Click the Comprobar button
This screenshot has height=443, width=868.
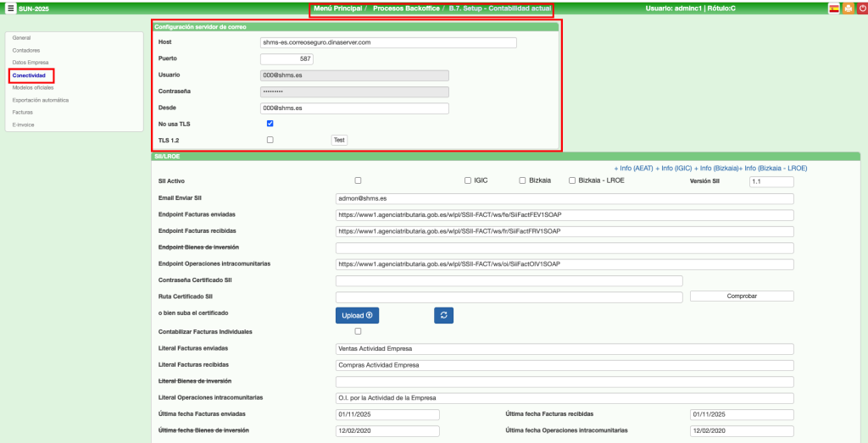[742, 296]
